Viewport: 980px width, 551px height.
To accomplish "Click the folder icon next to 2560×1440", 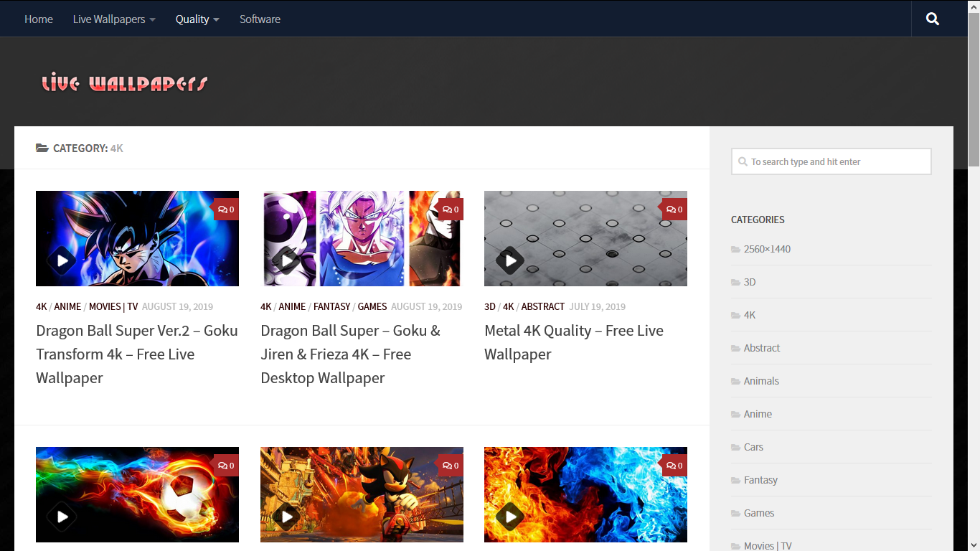I will 735,250.
